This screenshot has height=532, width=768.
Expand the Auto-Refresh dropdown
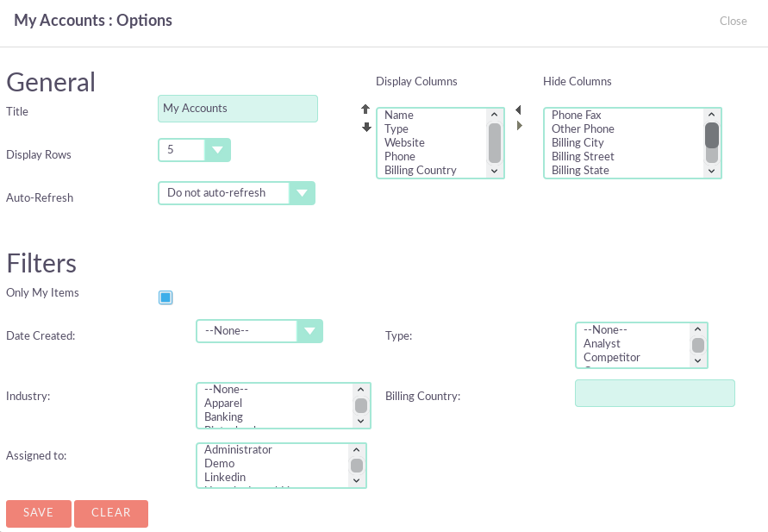coord(236,193)
